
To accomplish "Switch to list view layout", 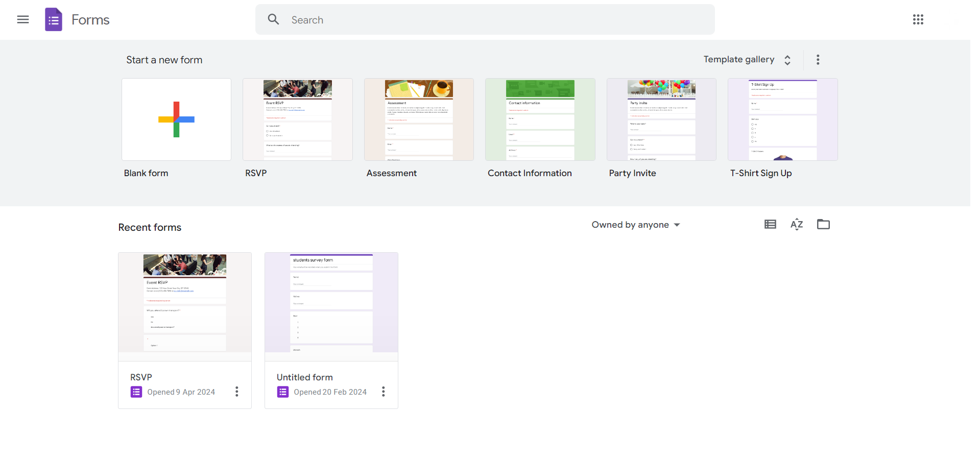I will [770, 224].
